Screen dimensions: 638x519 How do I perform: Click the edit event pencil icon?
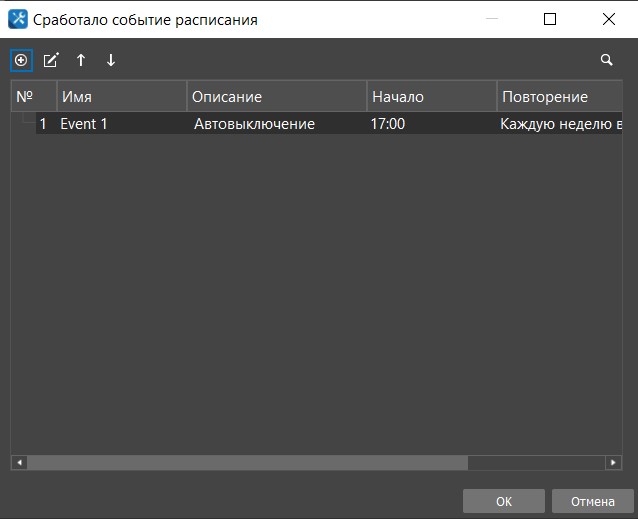[x=51, y=60]
